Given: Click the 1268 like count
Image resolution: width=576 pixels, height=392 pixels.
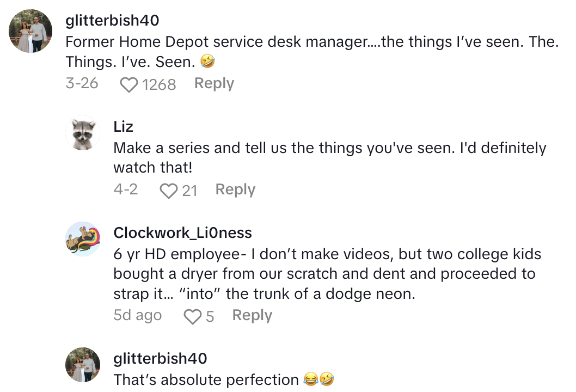Looking at the screenshot, I should [159, 84].
